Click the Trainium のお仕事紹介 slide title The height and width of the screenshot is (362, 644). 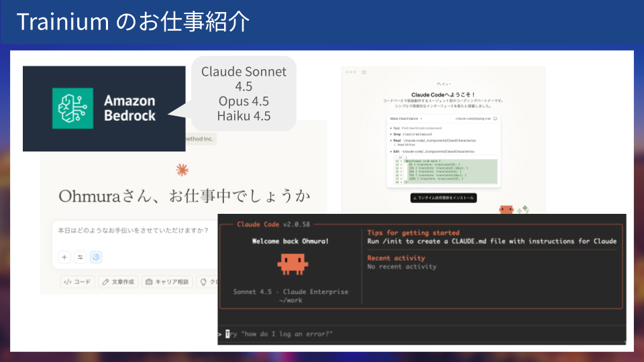[x=133, y=21]
